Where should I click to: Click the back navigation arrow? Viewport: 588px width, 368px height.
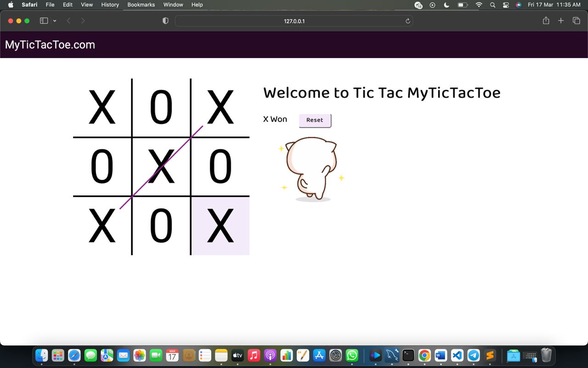coord(68,21)
